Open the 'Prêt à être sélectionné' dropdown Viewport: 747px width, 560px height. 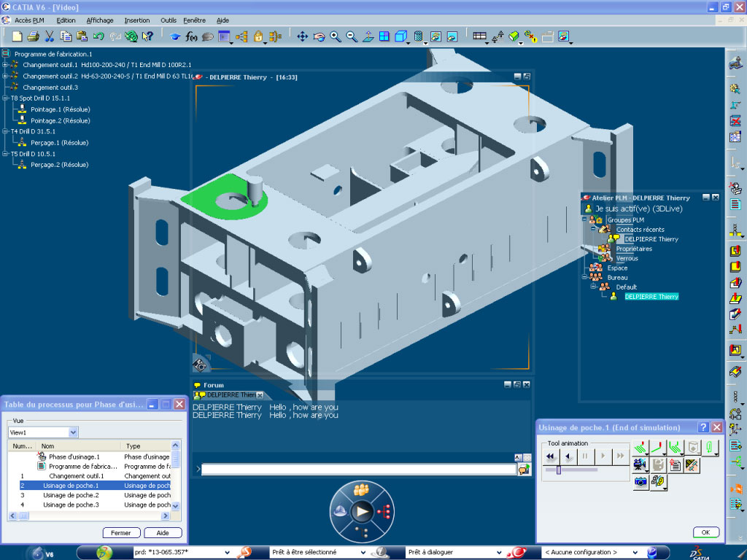click(x=363, y=553)
